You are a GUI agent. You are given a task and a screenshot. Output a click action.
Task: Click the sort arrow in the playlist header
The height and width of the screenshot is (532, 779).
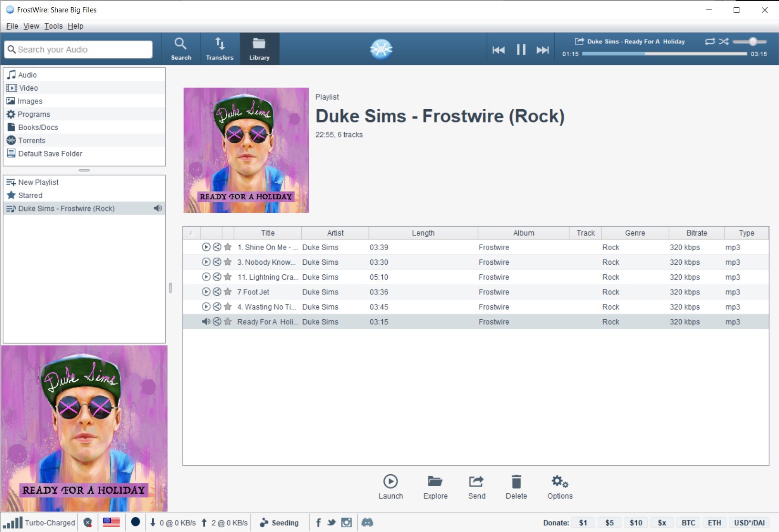point(191,232)
